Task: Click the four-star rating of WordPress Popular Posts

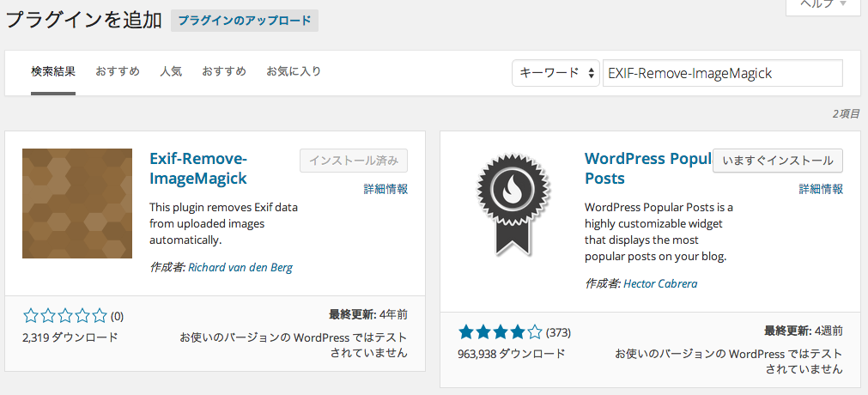Action: point(501,332)
